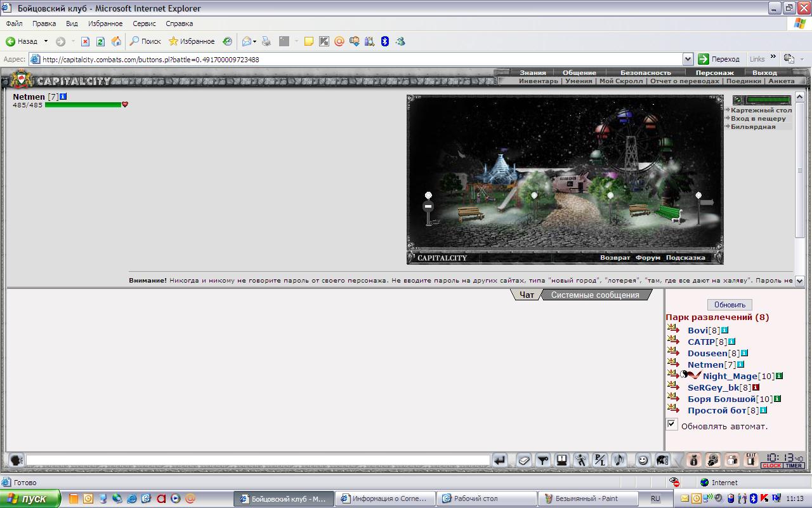Click the browser address URL field
The height and width of the screenshot is (508, 812).
coord(362,59)
